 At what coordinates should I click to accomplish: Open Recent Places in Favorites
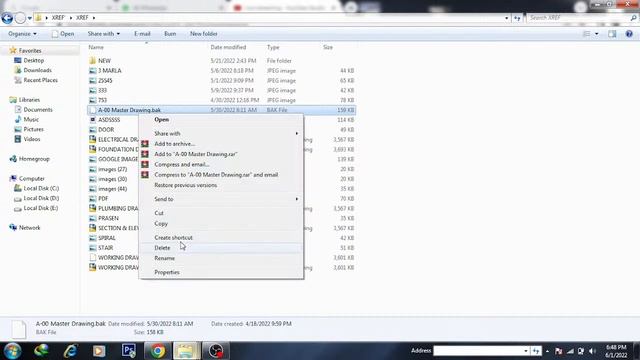40,80
